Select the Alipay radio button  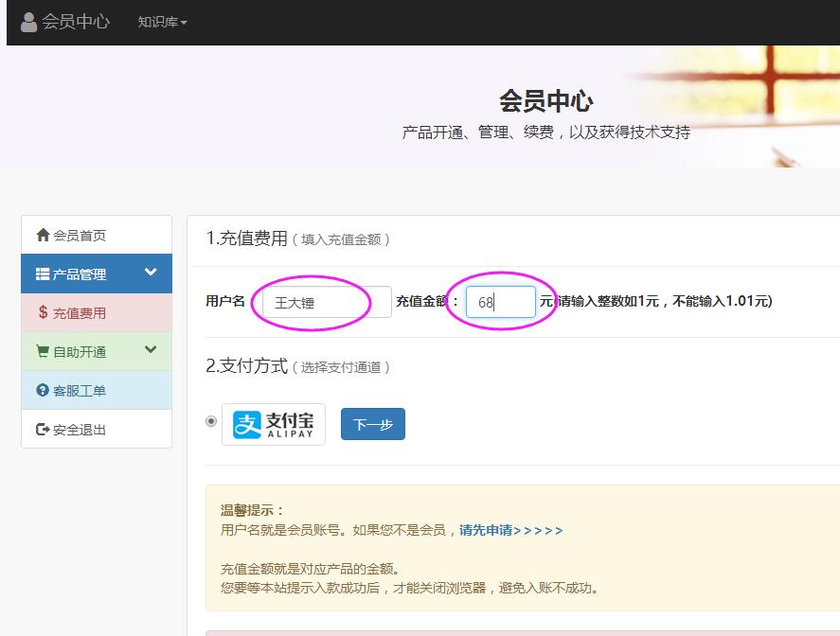point(211,421)
